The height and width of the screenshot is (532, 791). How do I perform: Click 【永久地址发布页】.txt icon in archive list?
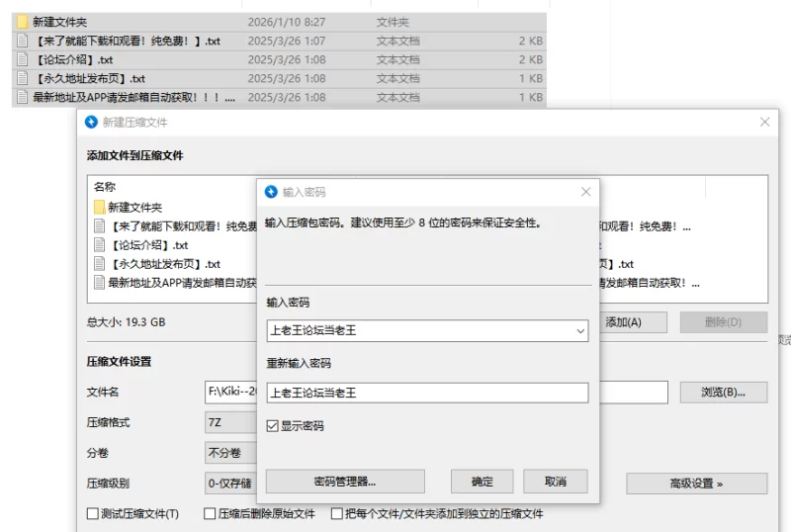[x=100, y=263]
